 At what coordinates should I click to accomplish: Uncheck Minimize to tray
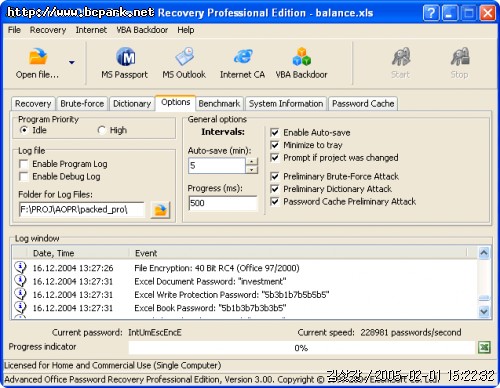[x=275, y=145]
